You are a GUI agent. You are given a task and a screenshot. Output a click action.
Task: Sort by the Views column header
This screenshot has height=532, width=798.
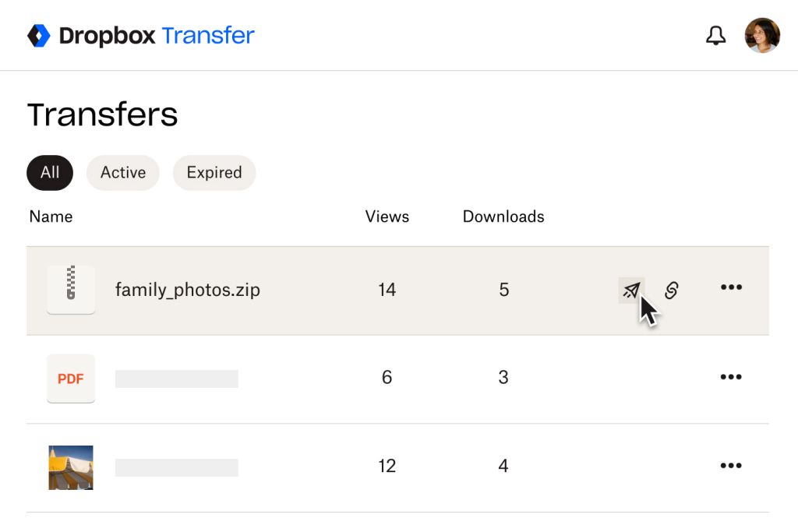[387, 217]
